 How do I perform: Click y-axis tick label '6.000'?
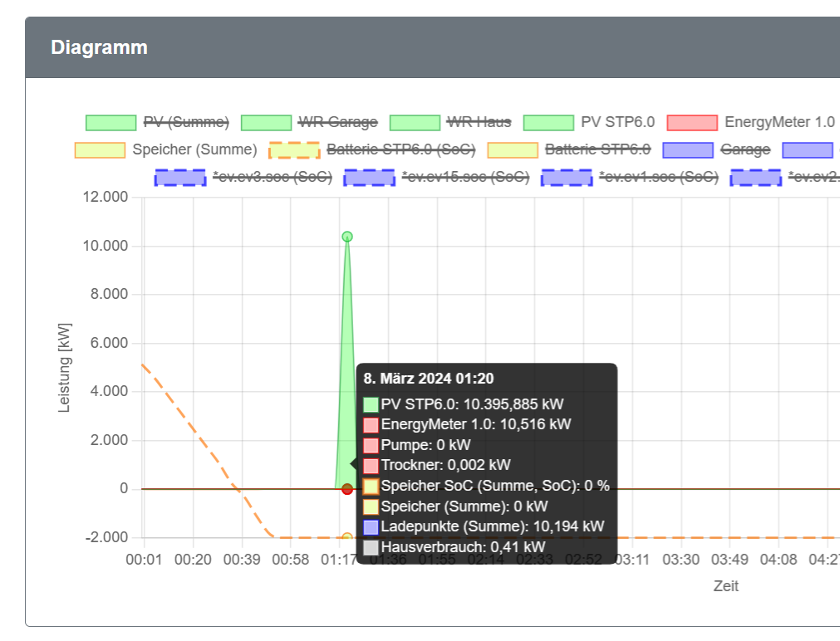coord(110,343)
